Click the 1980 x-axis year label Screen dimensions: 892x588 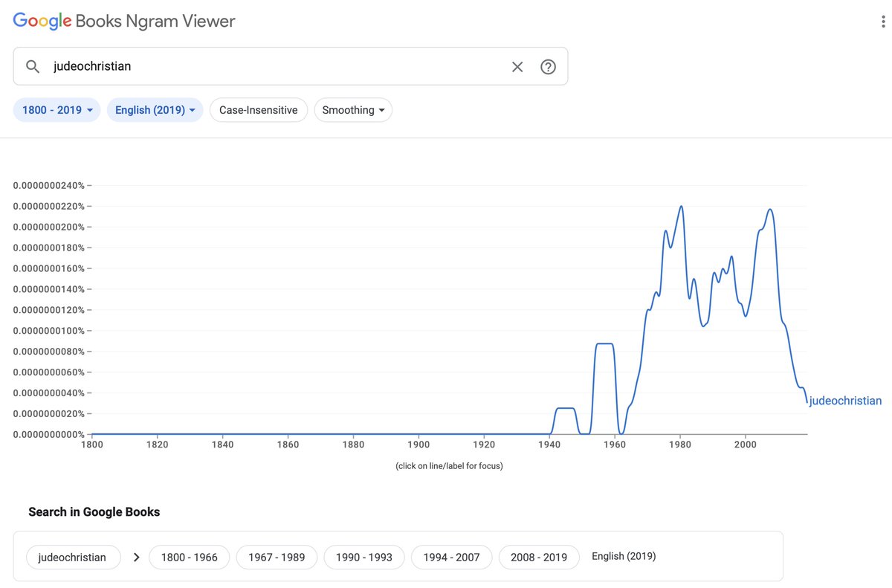[x=680, y=445]
